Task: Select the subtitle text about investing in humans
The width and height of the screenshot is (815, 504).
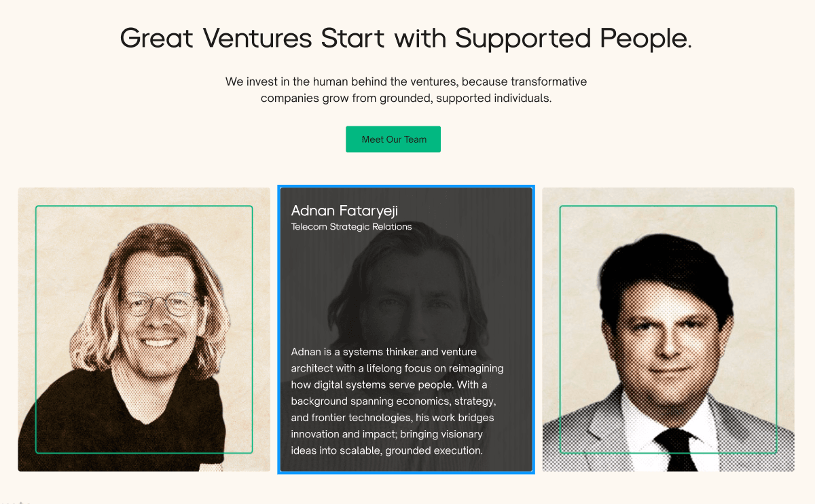Action: coord(406,89)
